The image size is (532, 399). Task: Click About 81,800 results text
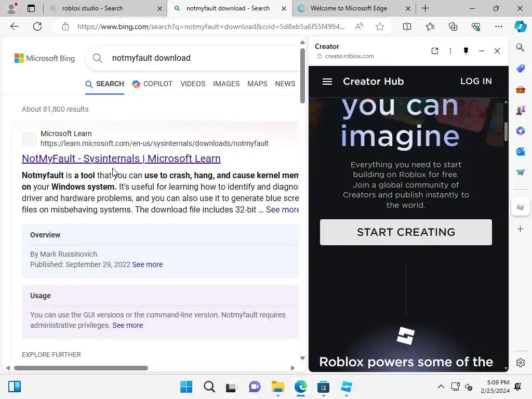(55, 109)
